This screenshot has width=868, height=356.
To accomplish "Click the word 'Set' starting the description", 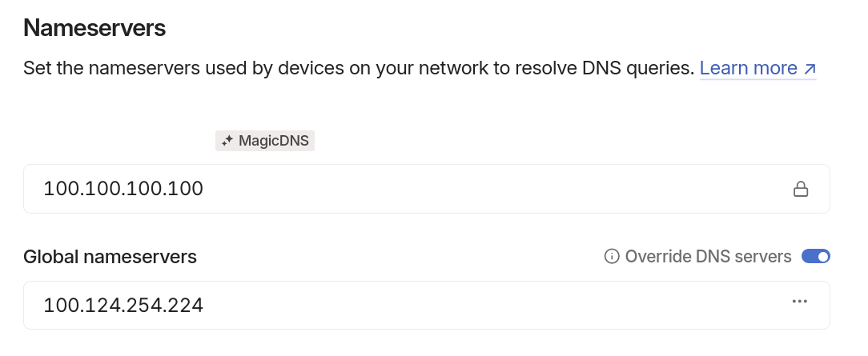I will pos(36,69).
